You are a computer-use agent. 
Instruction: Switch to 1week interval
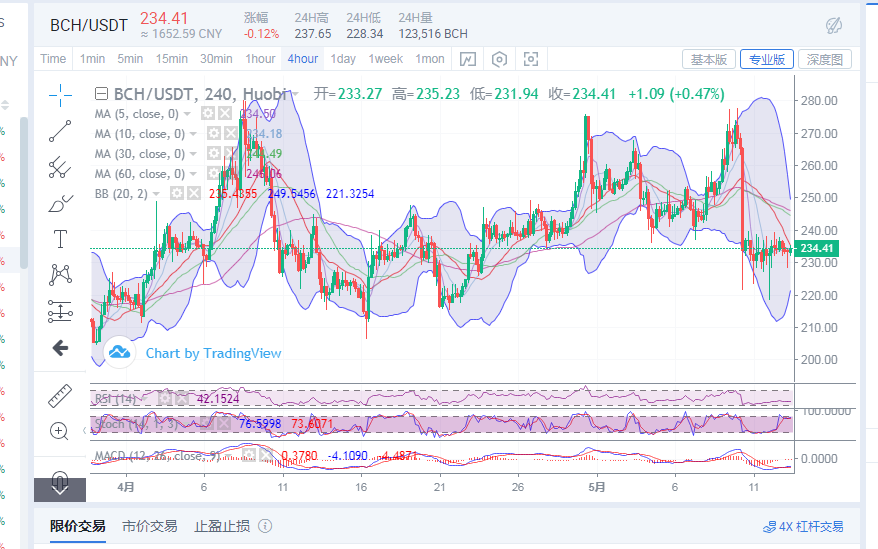385,59
